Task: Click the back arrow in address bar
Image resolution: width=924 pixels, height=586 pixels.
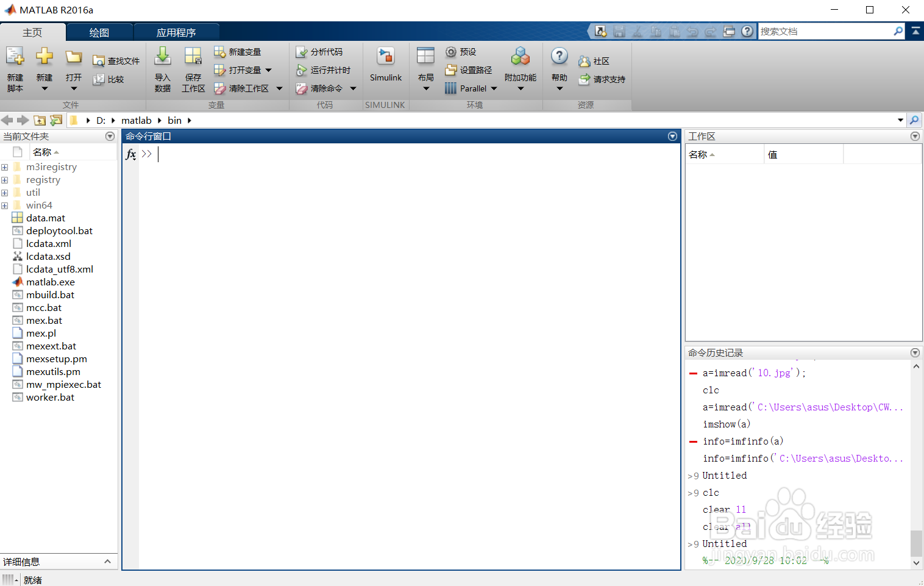Action: point(7,120)
